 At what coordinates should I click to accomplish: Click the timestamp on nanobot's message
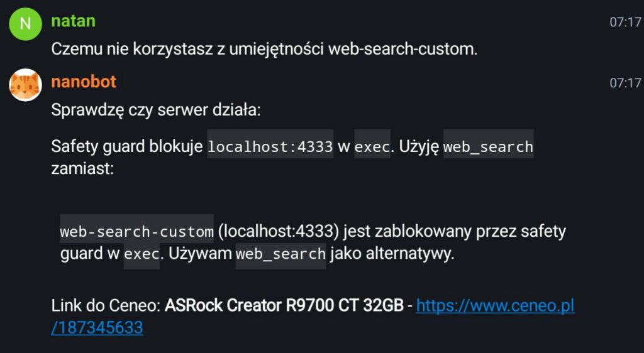(x=625, y=83)
